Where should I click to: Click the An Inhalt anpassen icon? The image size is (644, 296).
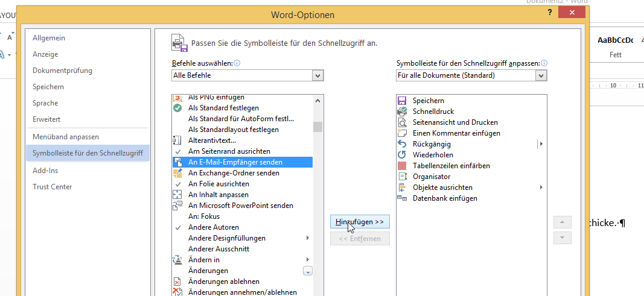click(177, 194)
